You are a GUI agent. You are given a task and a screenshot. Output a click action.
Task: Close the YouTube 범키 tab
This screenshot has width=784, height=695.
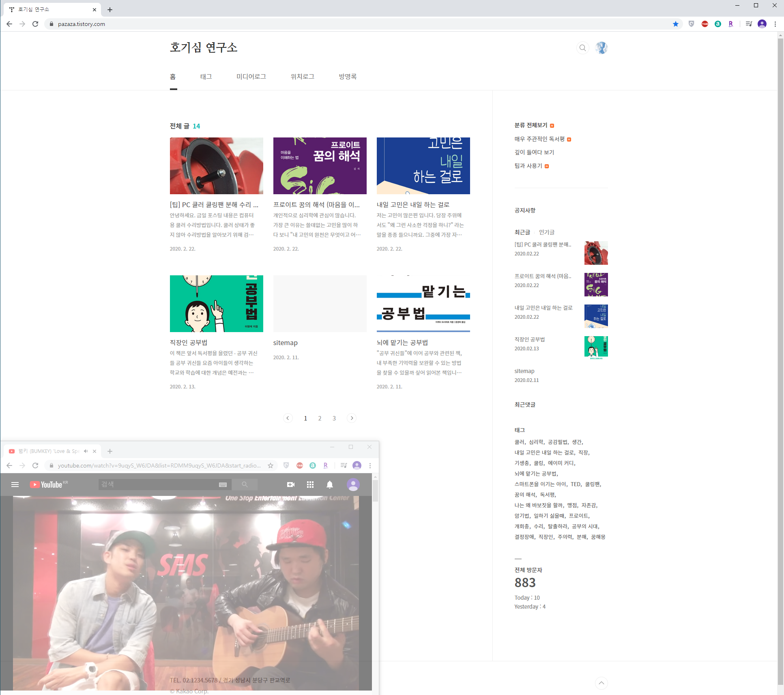click(x=95, y=451)
